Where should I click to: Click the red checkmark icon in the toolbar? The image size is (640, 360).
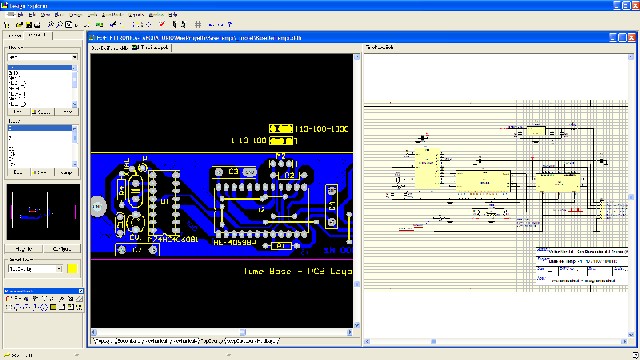[x=162, y=24]
